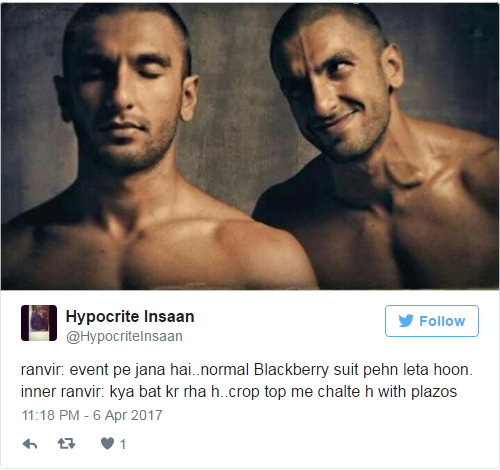Retweet this post with the retweet icon
The image size is (500, 470).
coord(66,444)
